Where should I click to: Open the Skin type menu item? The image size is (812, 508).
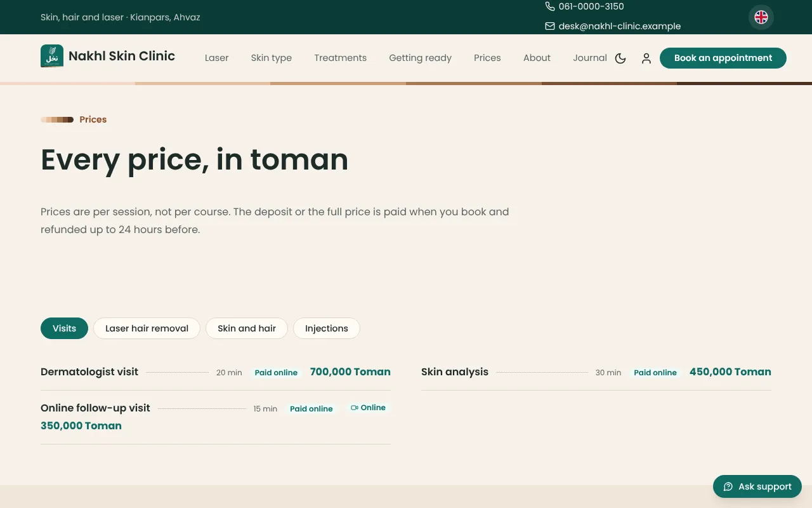pos(272,58)
